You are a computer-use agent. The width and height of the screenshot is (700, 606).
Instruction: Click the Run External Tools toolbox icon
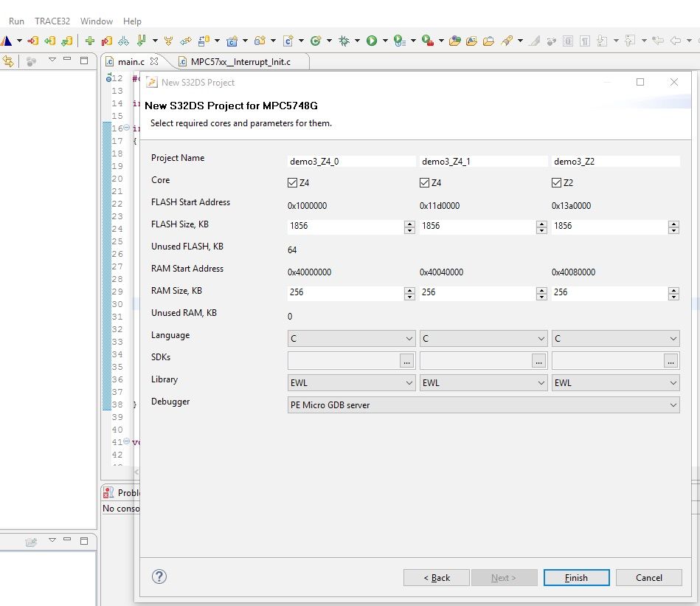point(428,41)
